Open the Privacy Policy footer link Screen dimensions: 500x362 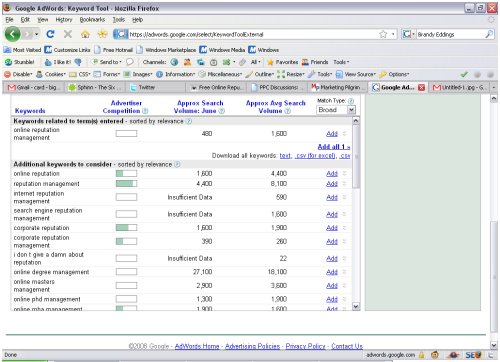pos(305,346)
